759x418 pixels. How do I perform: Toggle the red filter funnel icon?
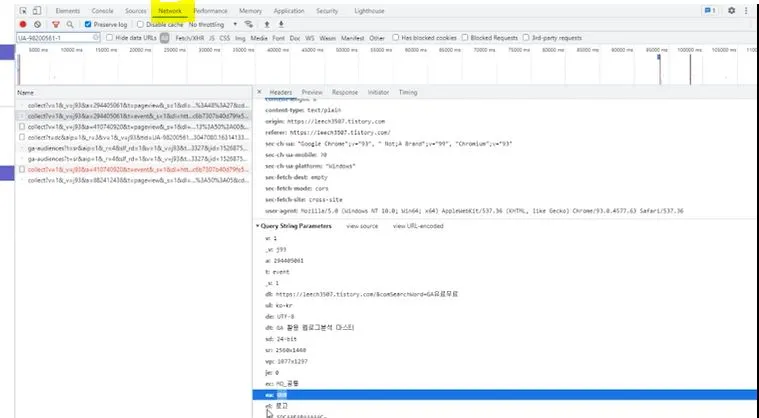click(x=56, y=24)
